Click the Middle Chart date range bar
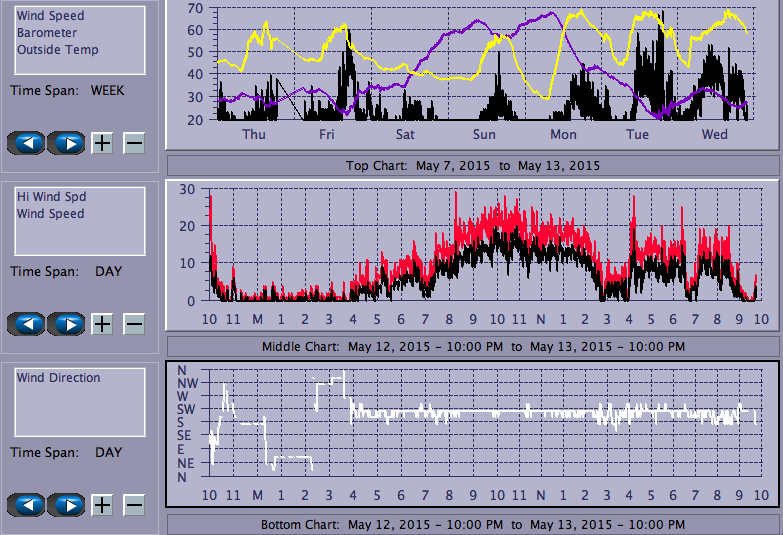Viewport: 783px width, 535px height. pos(472,346)
